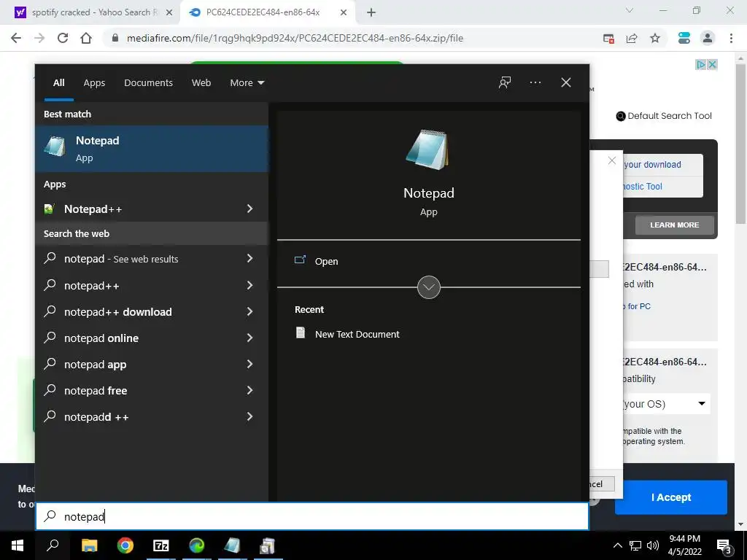Click the taskbar search magnifier icon
The width and height of the screenshot is (747, 560).
[x=53, y=545]
